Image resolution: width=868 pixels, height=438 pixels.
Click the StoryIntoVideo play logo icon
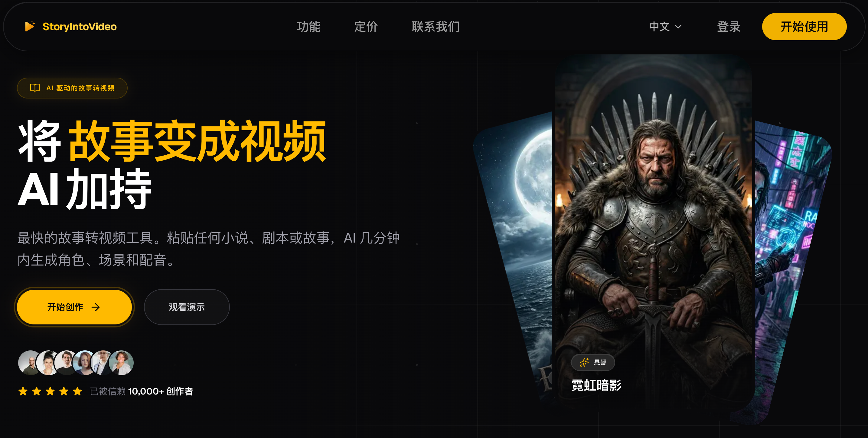click(30, 26)
